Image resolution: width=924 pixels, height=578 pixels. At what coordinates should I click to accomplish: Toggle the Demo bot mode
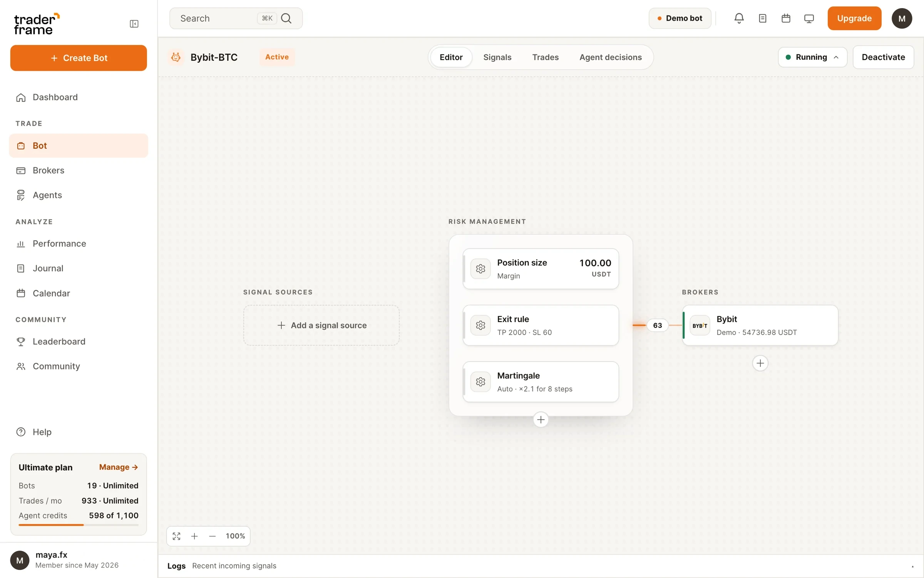click(680, 18)
